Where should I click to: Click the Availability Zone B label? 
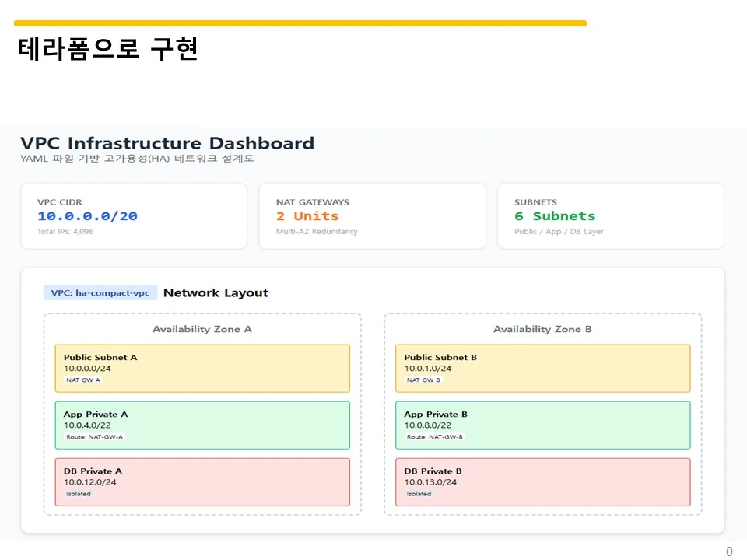(542, 329)
